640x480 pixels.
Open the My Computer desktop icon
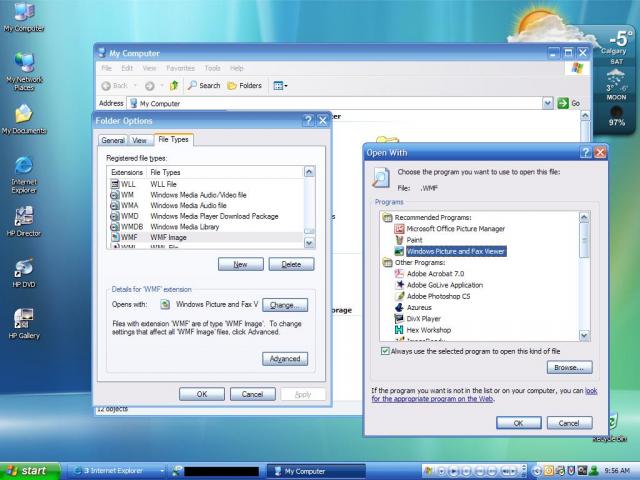point(24,16)
